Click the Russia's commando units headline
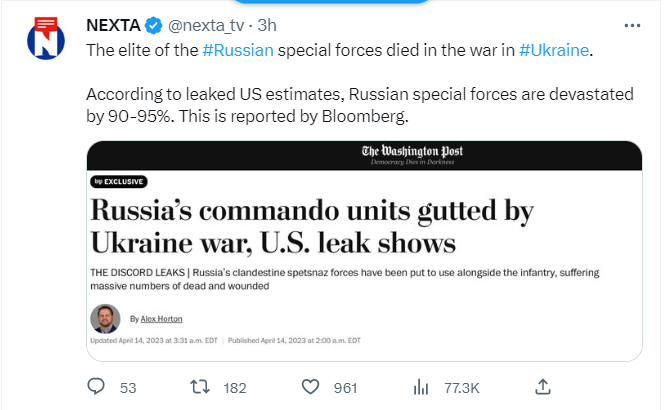This screenshot has width=665, height=410. click(x=312, y=227)
